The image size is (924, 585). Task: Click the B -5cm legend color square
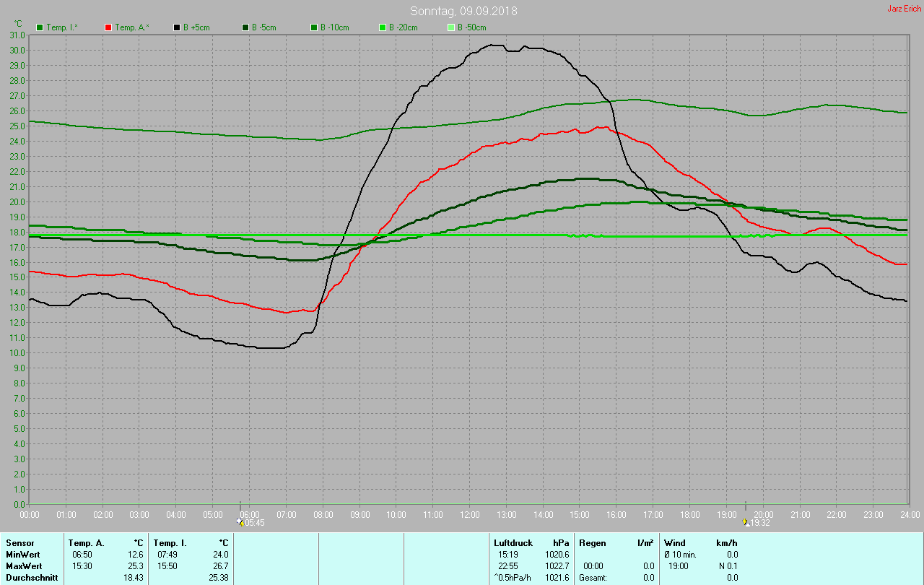coord(245,27)
